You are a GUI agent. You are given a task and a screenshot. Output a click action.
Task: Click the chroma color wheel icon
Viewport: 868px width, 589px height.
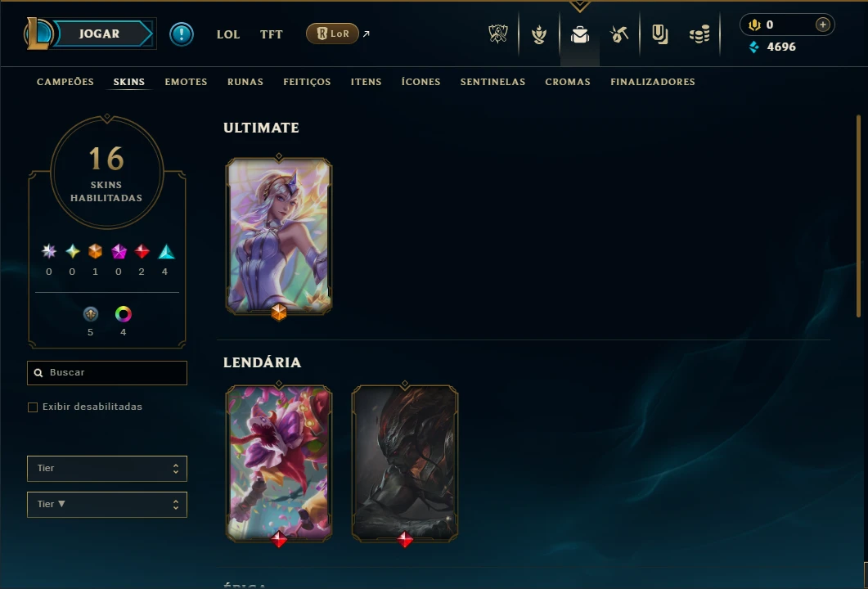click(123, 314)
